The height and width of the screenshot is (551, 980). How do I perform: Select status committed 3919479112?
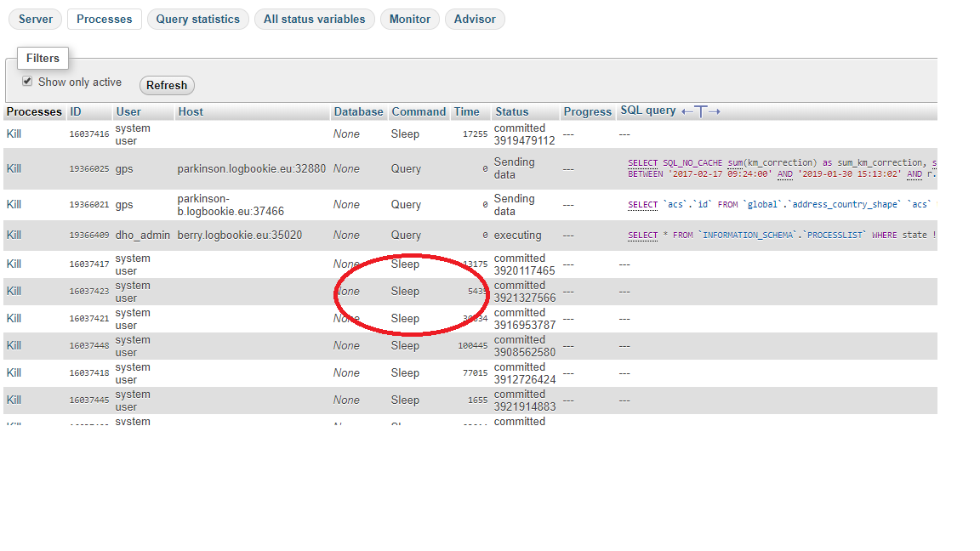pos(524,134)
